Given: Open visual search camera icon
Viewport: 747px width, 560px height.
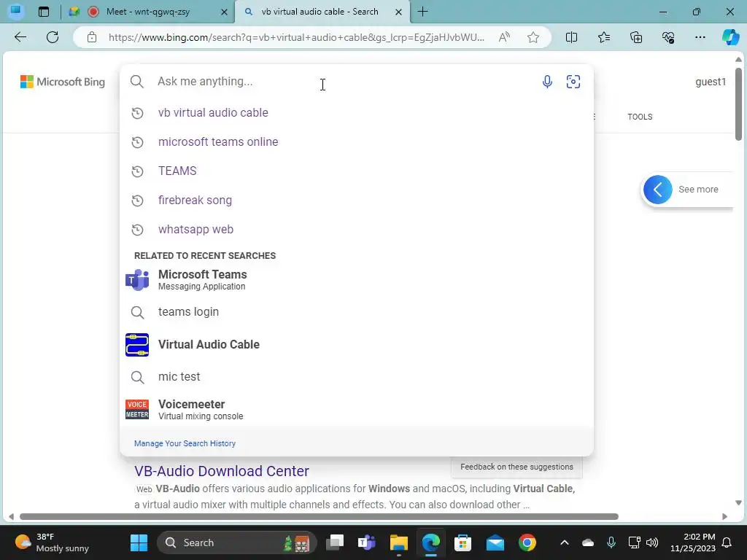Looking at the screenshot, I should coord(573,82).
